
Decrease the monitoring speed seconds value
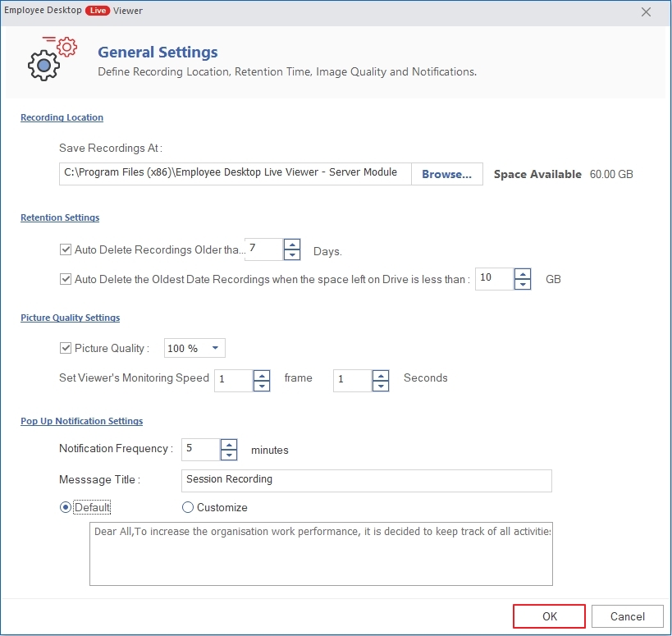coord(380,386)
